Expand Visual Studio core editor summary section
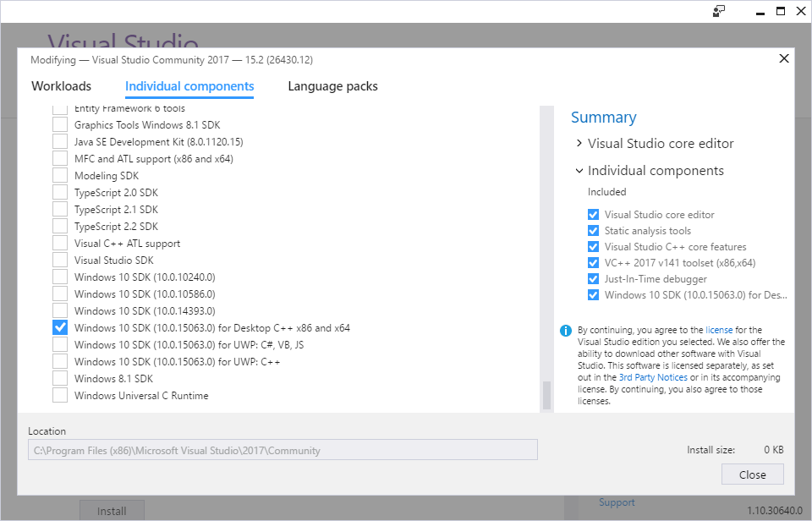Viewport: 812px width, 521px height. 579,144
